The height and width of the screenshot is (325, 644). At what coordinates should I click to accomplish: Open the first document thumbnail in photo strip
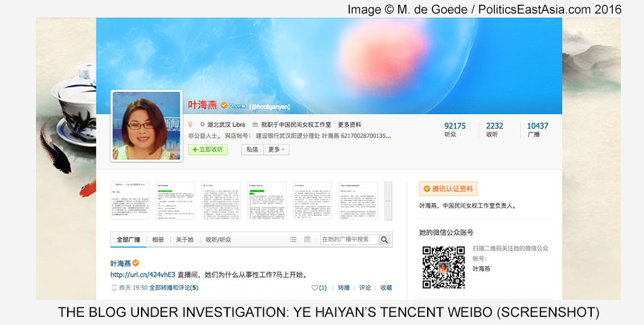130,200
